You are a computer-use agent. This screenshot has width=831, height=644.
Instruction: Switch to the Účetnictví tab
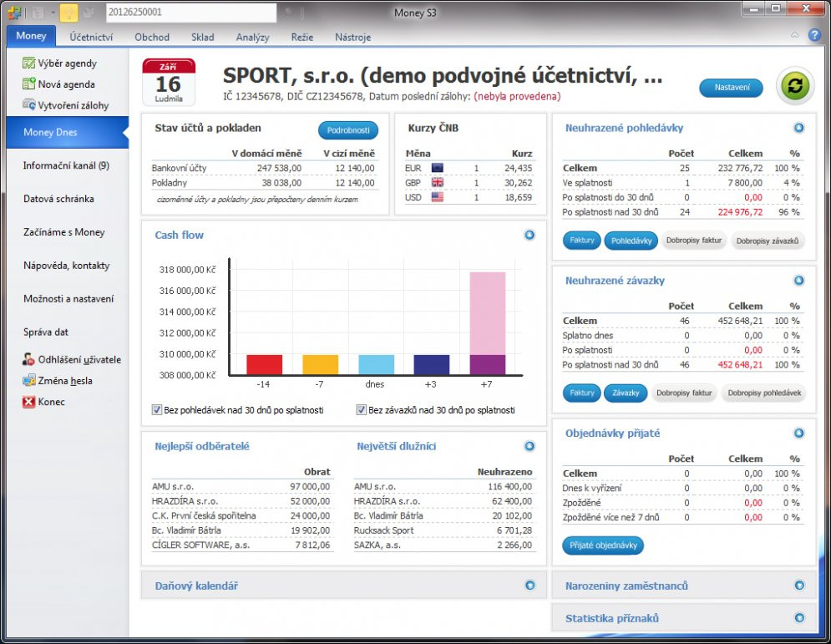(x=91, y=37)
